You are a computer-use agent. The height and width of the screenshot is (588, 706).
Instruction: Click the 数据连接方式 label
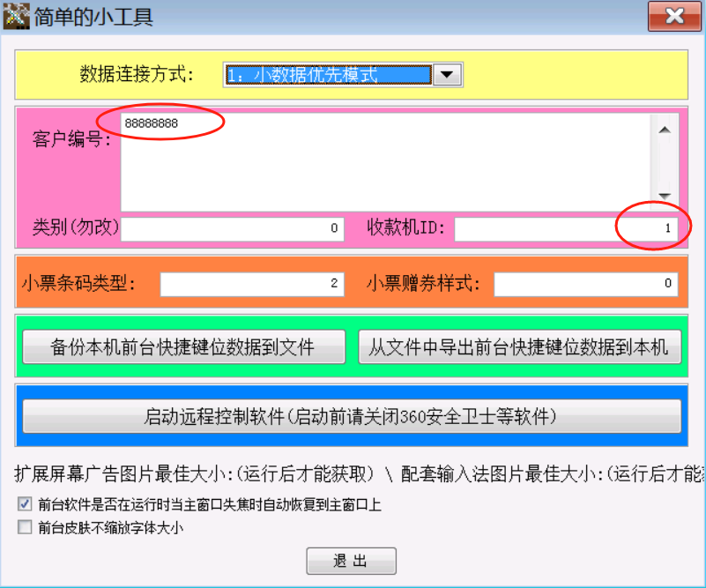coord(136,74)
